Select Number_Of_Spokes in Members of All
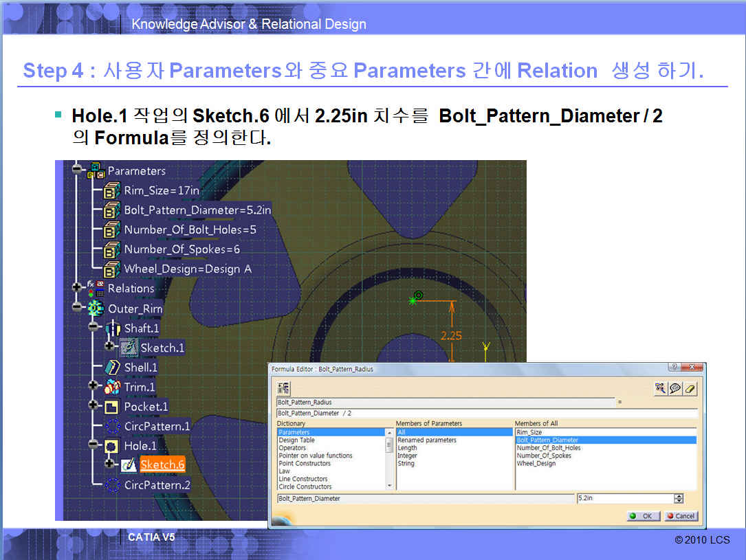The height and width of the screenshot is (560, 746). coord(543,456)
